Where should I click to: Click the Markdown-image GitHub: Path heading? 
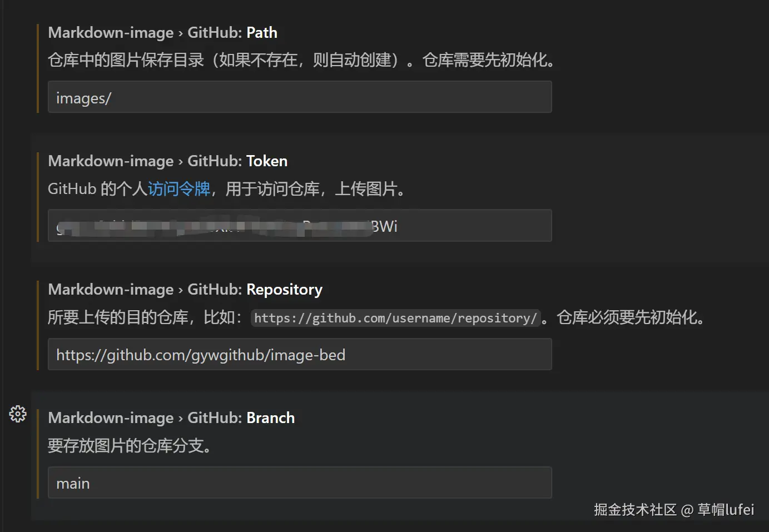[162, 33]
